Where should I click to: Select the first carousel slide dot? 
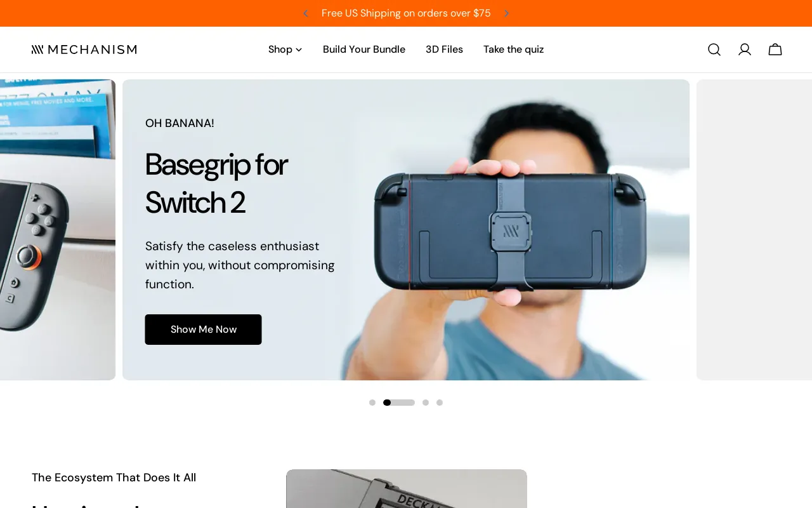click(x=372, y=403)
